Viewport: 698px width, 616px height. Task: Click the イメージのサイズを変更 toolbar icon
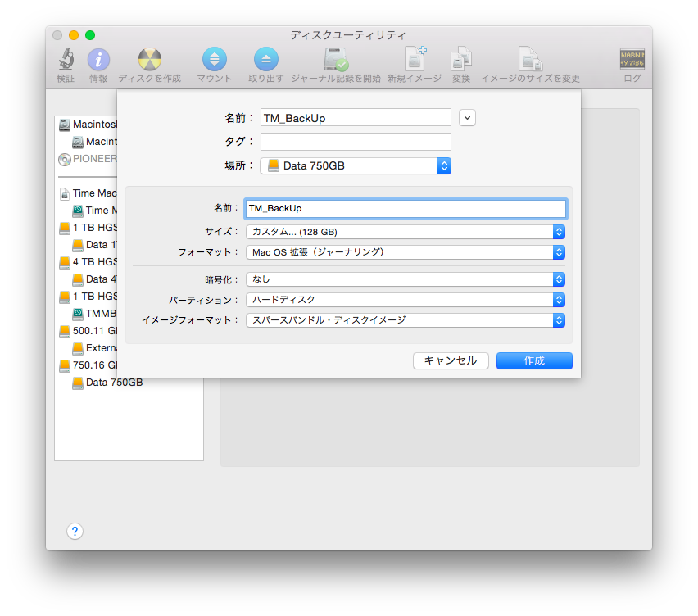click(530, 59)
